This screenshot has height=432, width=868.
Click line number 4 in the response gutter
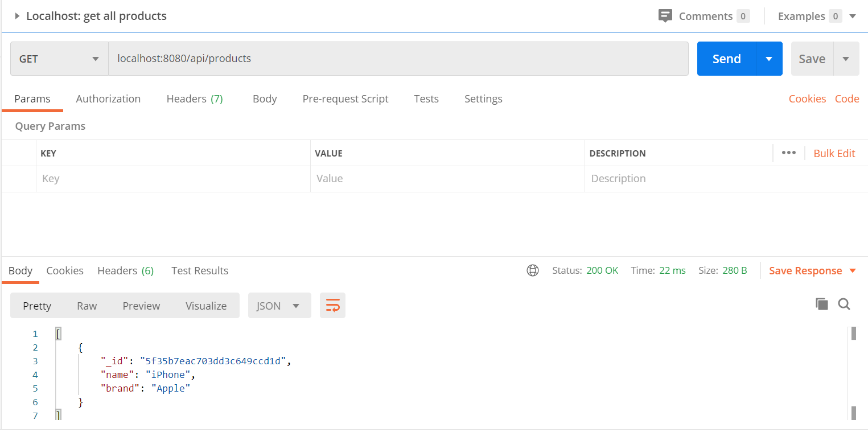point(35,375)
